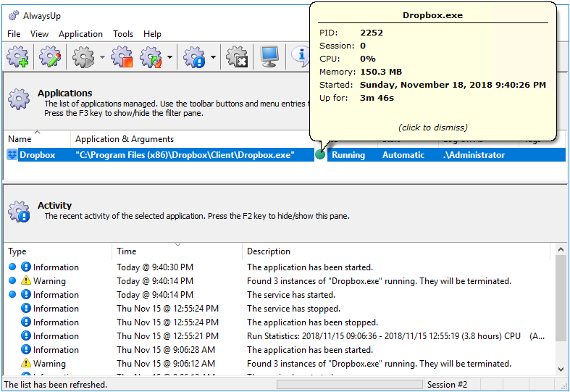Click the status bar progress bar
The height and width of the screenshot is (392, 570).
tap(349, 384)
